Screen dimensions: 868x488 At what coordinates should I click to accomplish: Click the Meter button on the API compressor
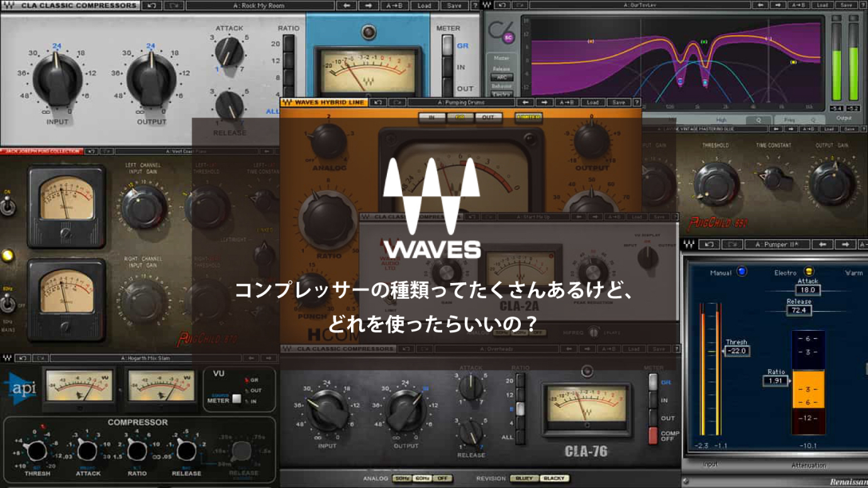coord(237,398)
